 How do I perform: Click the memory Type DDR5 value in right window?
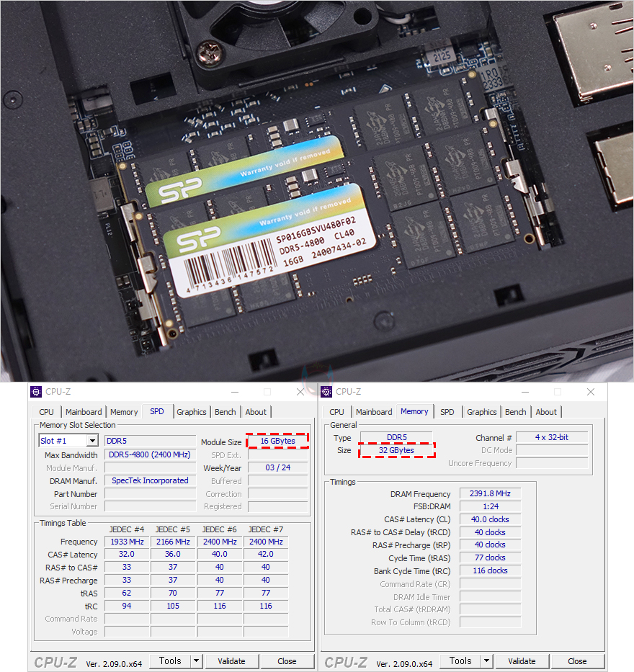(396, 437)
